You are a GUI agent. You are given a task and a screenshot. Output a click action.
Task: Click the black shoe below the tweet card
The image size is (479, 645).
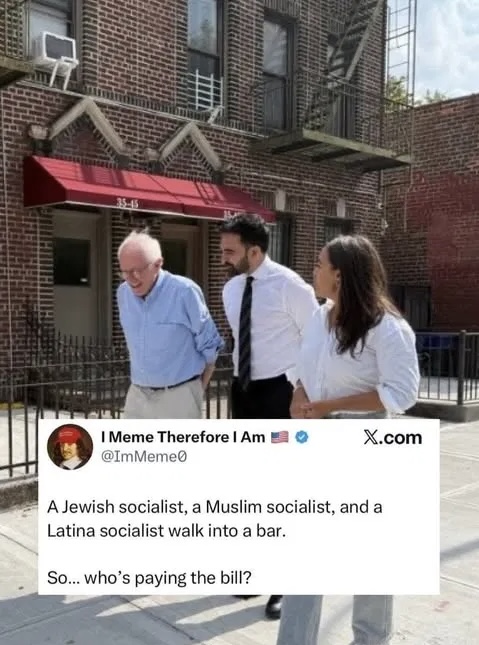(273, 607)
